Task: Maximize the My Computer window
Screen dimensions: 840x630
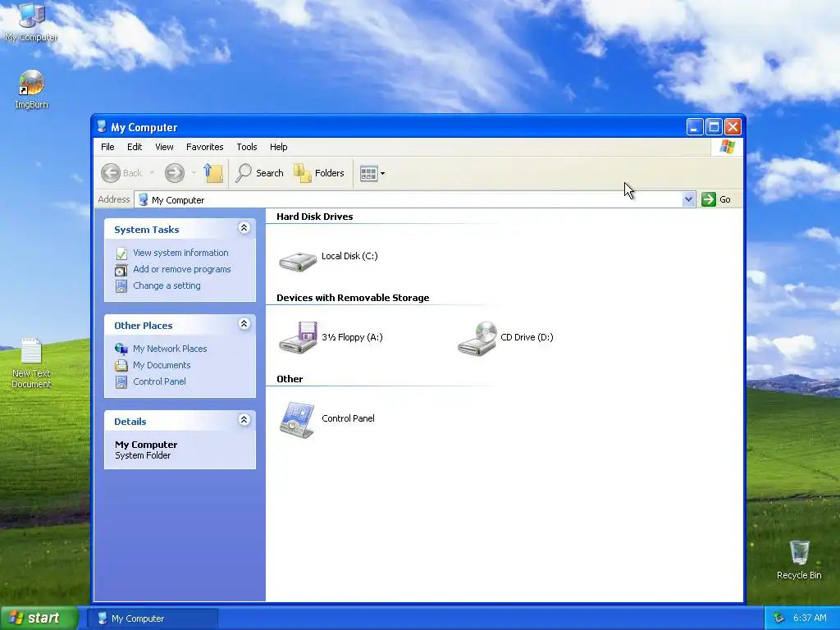Action: pos(714,127)
